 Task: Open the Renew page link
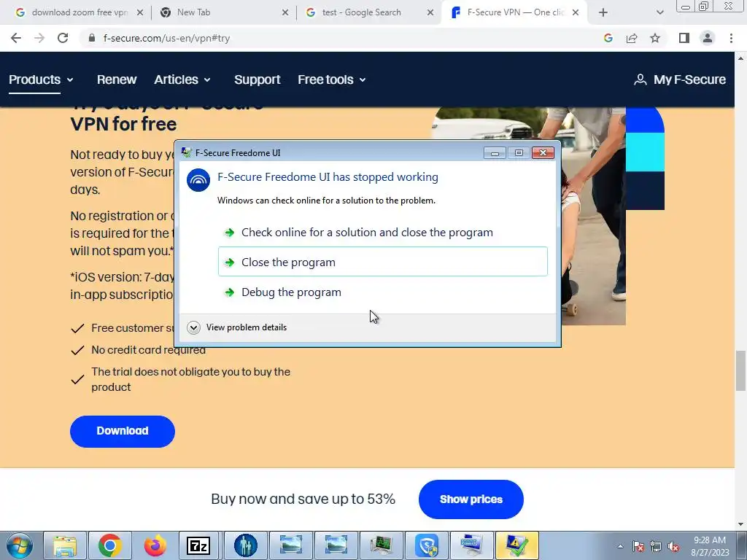click(117, 79)
